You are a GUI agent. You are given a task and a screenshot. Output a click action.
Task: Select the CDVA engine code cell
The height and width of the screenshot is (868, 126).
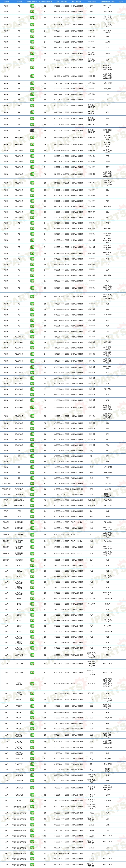point(107,604)
